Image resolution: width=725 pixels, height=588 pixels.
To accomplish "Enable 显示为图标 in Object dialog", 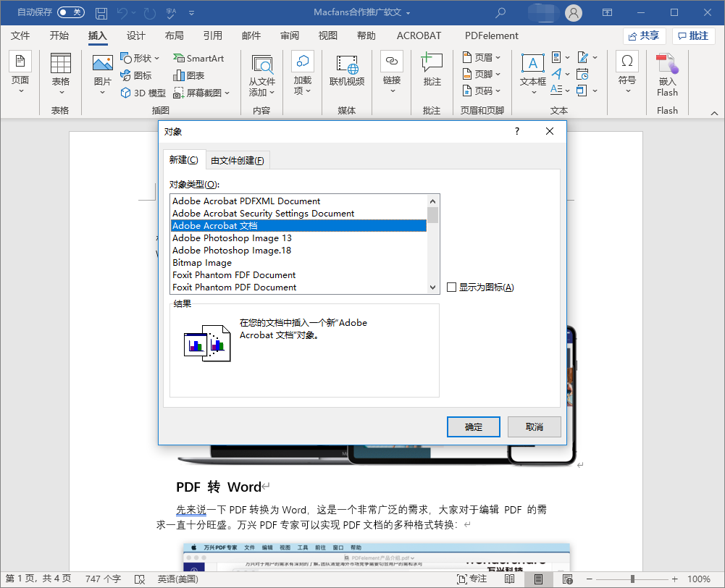I will click(450, 287).
